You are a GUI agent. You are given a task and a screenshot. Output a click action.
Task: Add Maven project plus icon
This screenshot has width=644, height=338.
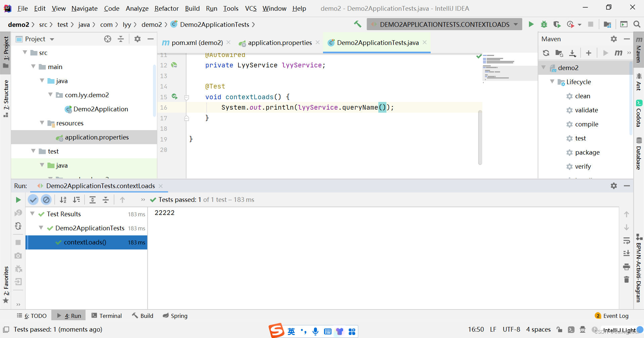(x=589, y=53)
